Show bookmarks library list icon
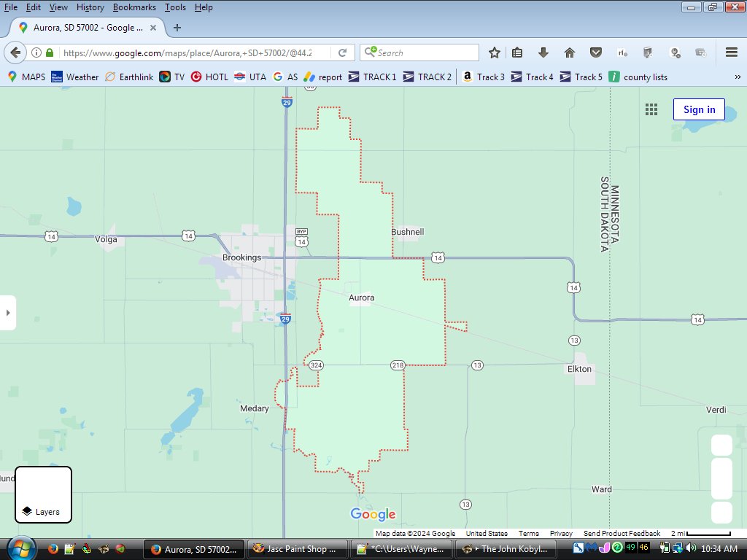 517,52
